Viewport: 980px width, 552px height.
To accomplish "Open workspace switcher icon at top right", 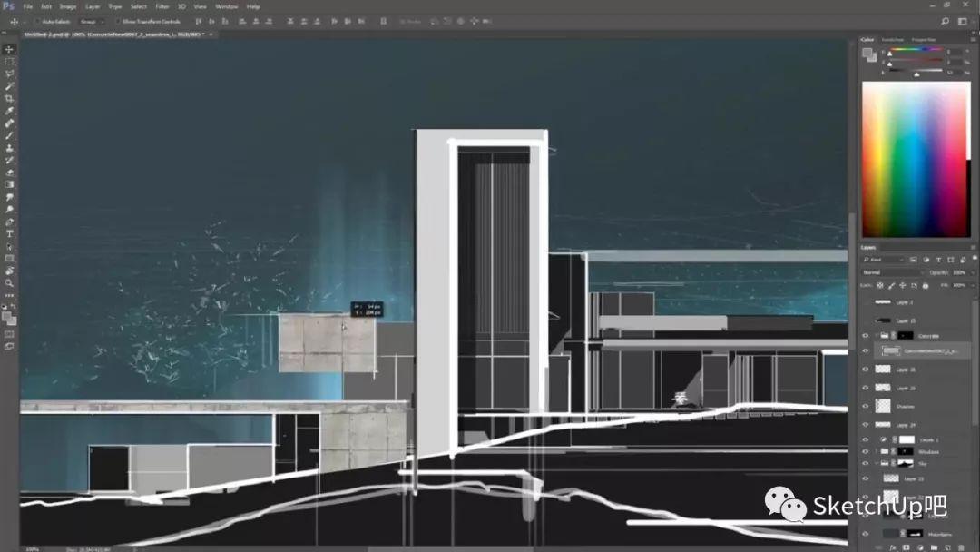I will pyautogui.click(x=963, y=21).
